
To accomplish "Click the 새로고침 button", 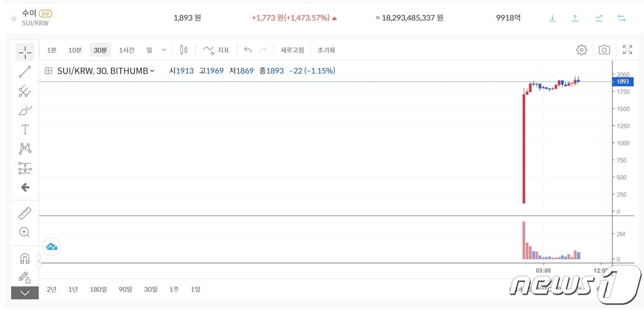I will click(293, 50).
